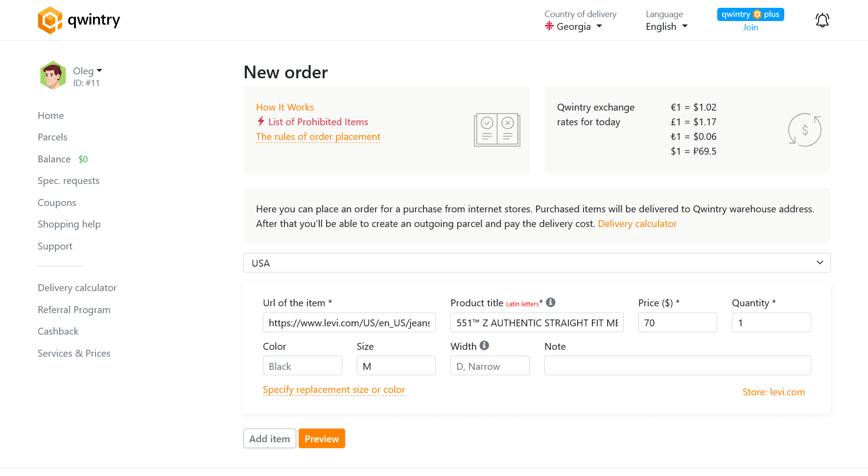Image resolution: width=868 pixels, height=476 pixels.
Task: Click the qwintry plus badge
Action: pyautogui.click(x=750, y=14)
